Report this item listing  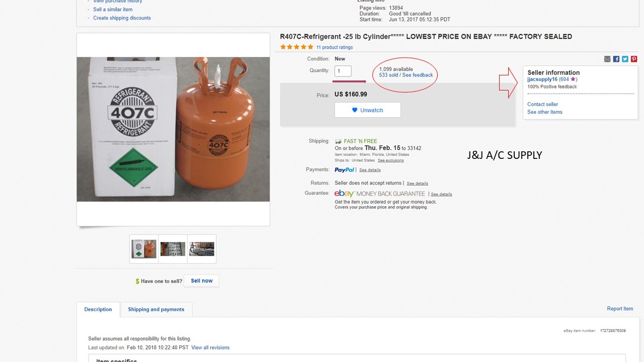click(x=620, y=308)
